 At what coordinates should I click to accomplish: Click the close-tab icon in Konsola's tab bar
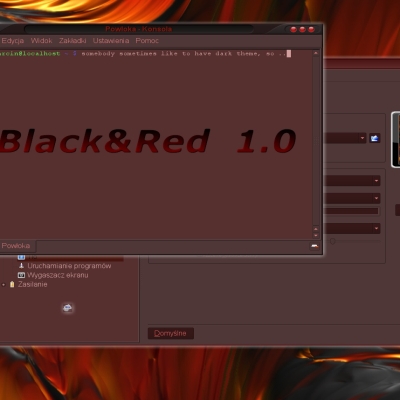[x=314, y=246]
